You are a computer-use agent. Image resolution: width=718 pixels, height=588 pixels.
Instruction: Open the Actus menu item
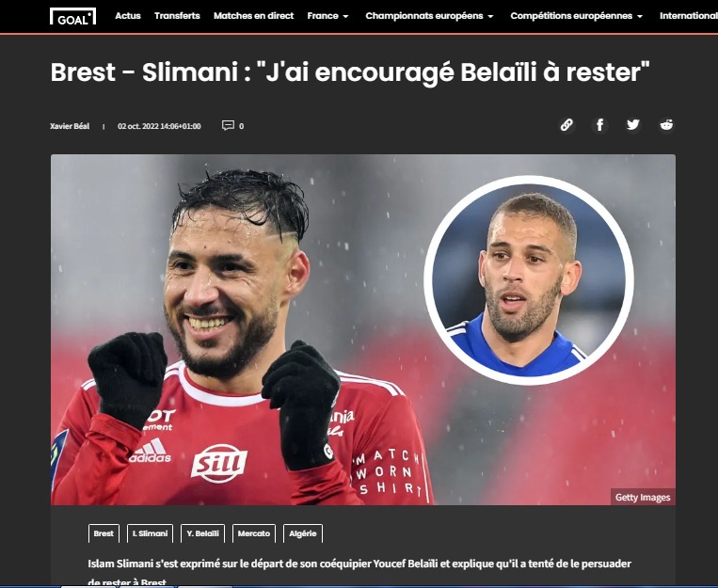[x=128, y=16]
